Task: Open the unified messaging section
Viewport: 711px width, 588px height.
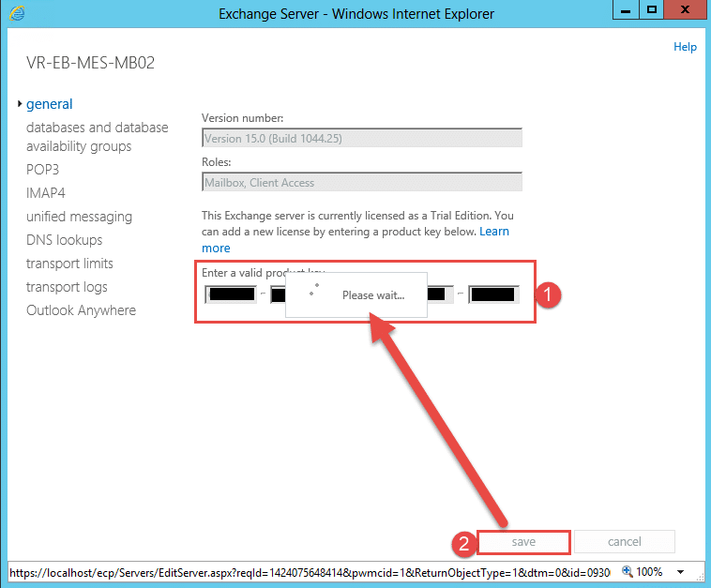Action: [80, 217]
